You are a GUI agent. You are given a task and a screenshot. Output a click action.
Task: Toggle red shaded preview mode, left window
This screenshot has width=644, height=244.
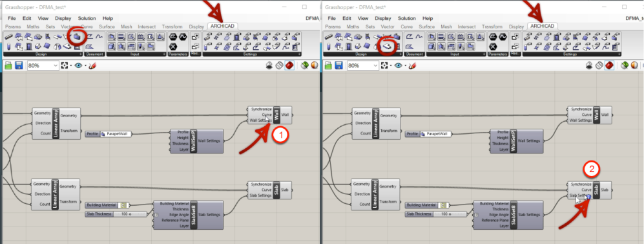tap(289, 65)
